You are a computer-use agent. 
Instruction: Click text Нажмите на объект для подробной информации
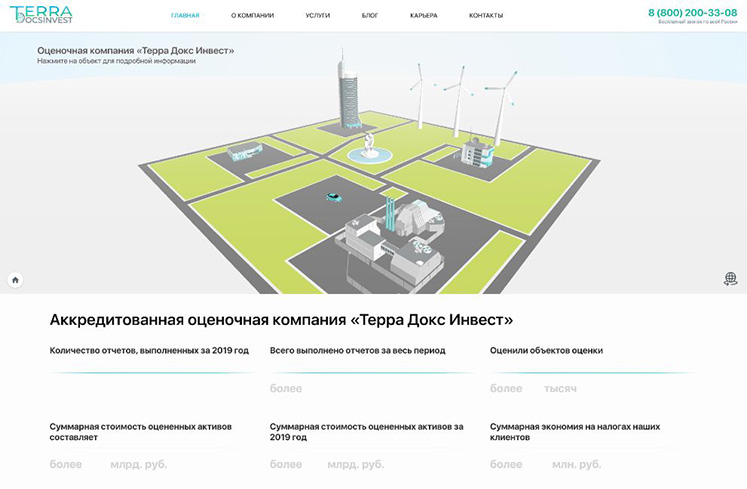coord(116,61)
